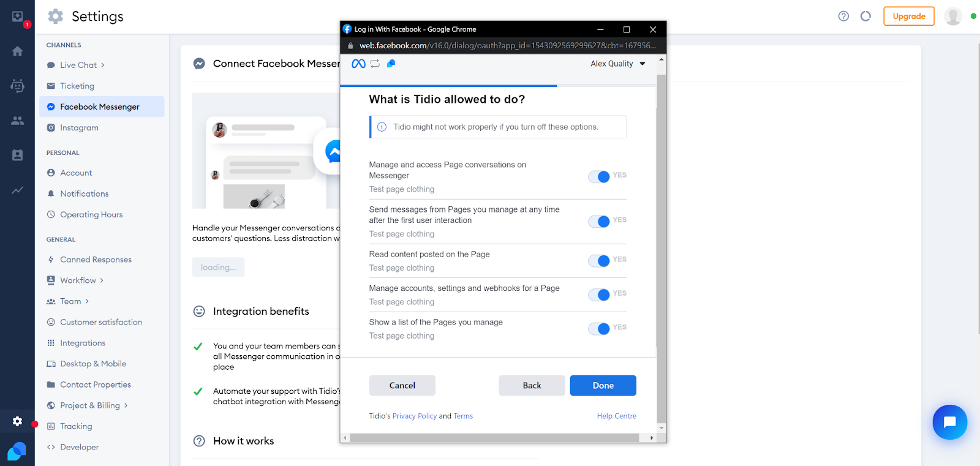Click the Upgrade button
The height and width of the screenshot is (466, 980).
[x=908, y=17]
